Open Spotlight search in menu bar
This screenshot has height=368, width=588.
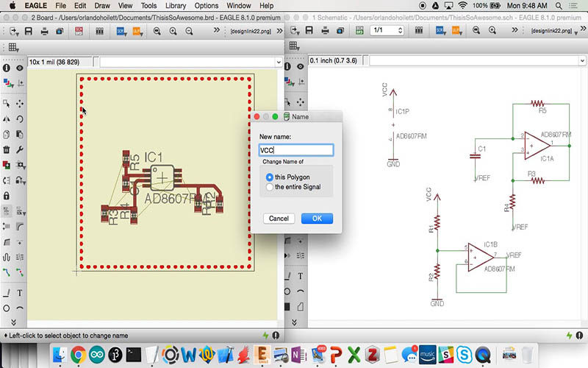point(559,6)
